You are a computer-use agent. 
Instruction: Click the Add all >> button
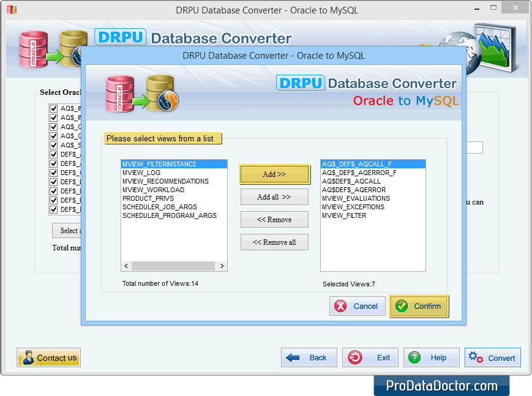coord(274,197)
